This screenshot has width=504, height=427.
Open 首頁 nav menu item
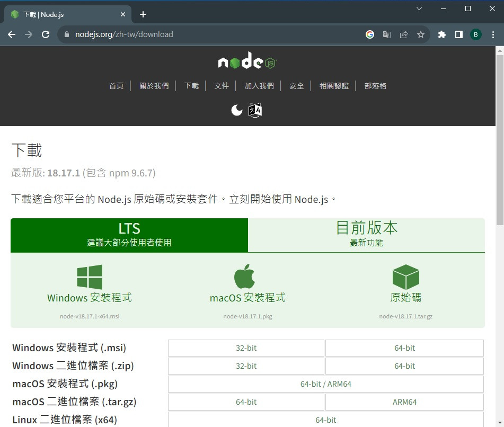pos(117,86)
